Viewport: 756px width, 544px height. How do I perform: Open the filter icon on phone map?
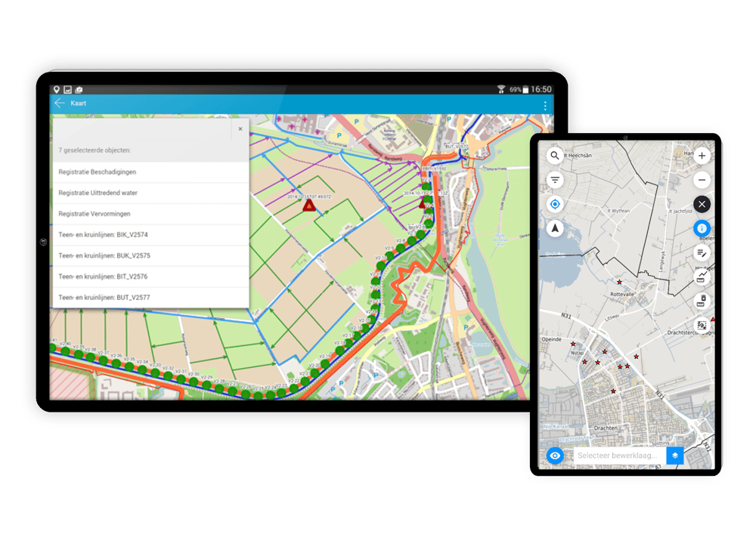point(555,180)
